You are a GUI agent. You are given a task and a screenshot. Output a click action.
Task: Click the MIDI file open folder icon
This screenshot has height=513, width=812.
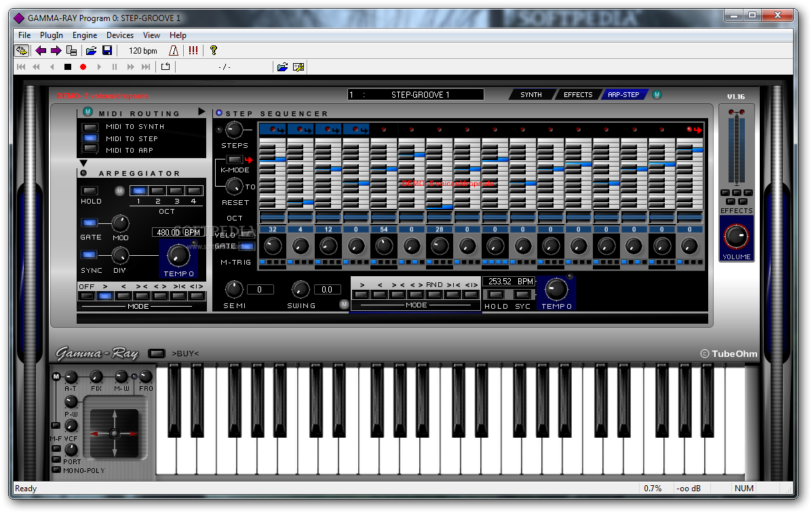tap(282, 67)
